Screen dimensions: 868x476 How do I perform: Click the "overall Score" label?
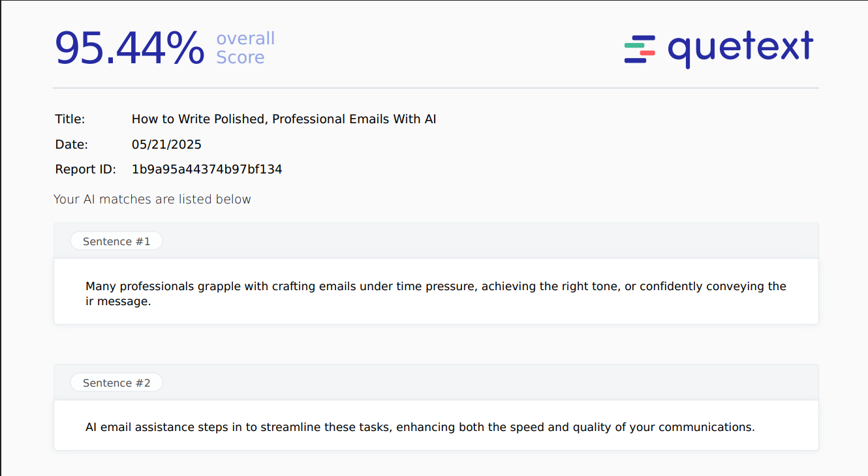pos(245,48)
